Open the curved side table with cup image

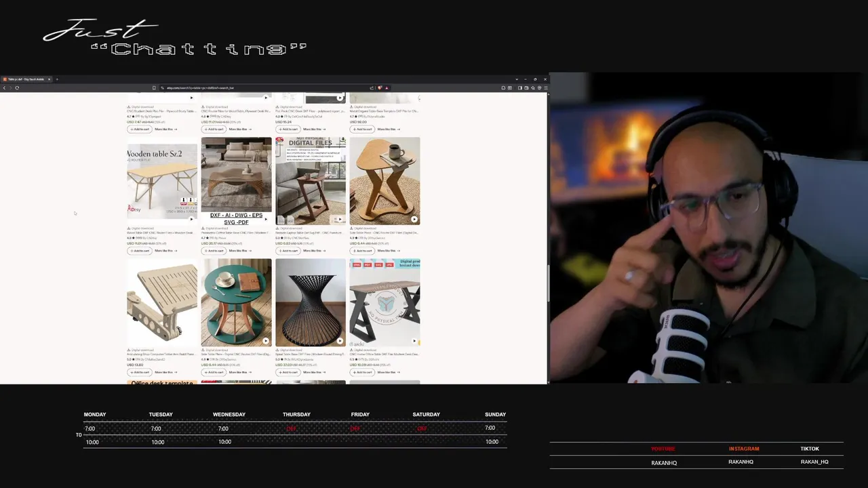pos(384,181)
